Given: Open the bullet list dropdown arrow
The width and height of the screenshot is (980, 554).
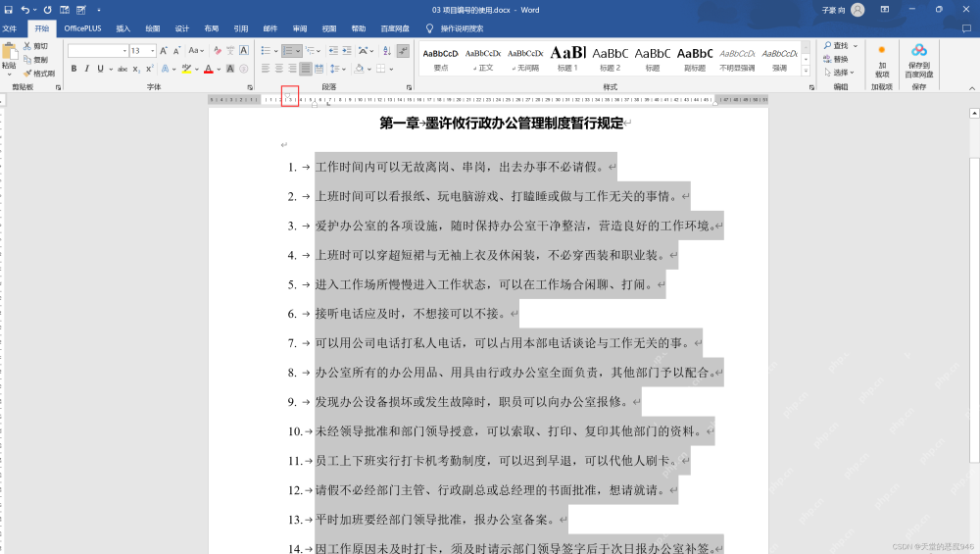Looking at the screenshot, I should (276, 51).
